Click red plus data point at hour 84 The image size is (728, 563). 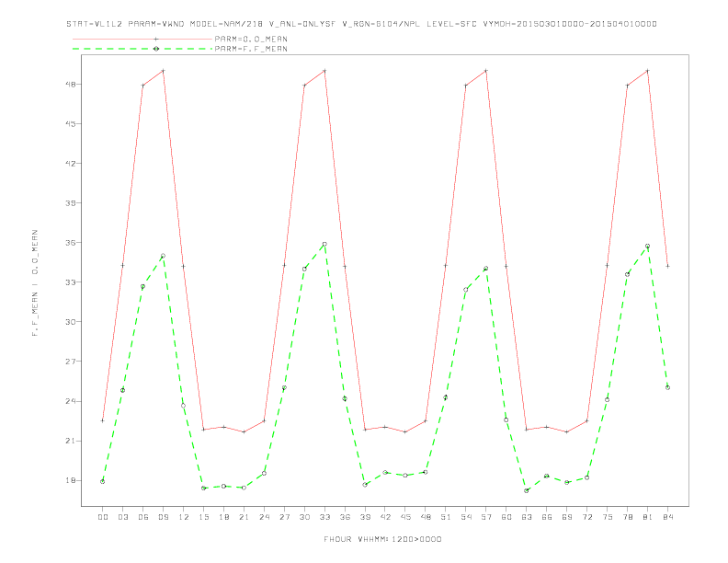667,266
